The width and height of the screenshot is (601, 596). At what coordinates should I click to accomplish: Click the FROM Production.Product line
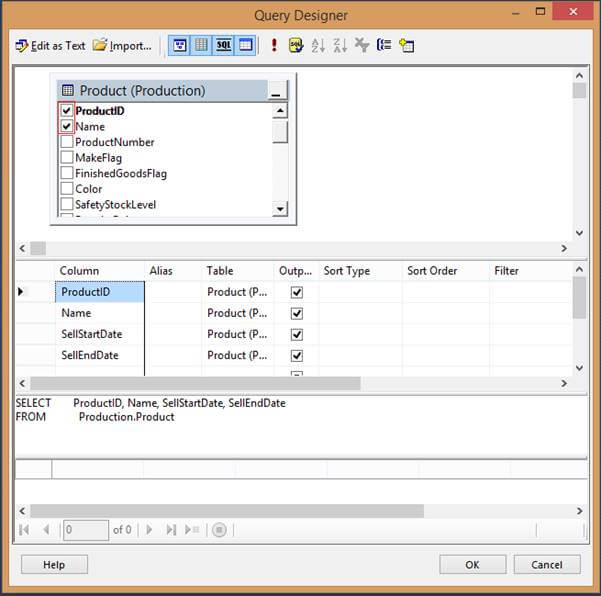95,417
